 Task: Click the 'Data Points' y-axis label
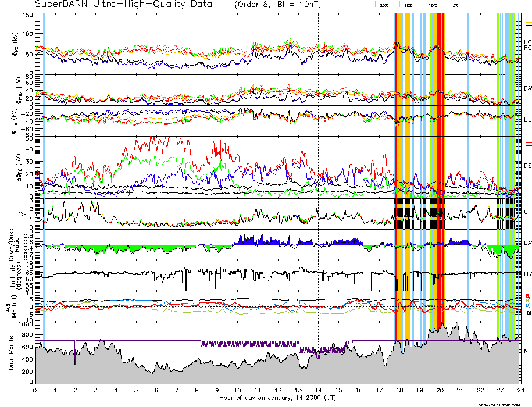coord(12,352)
